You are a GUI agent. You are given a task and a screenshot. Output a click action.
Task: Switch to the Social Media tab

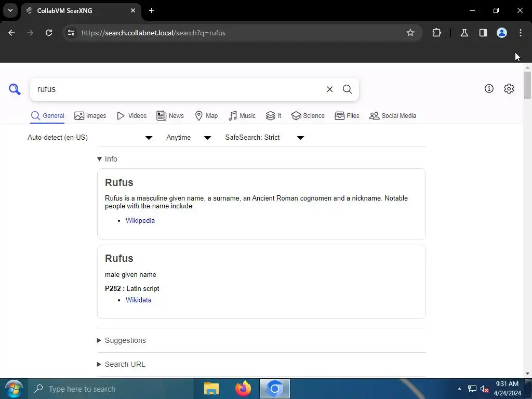pyautogui.click(x=393, y=116)
